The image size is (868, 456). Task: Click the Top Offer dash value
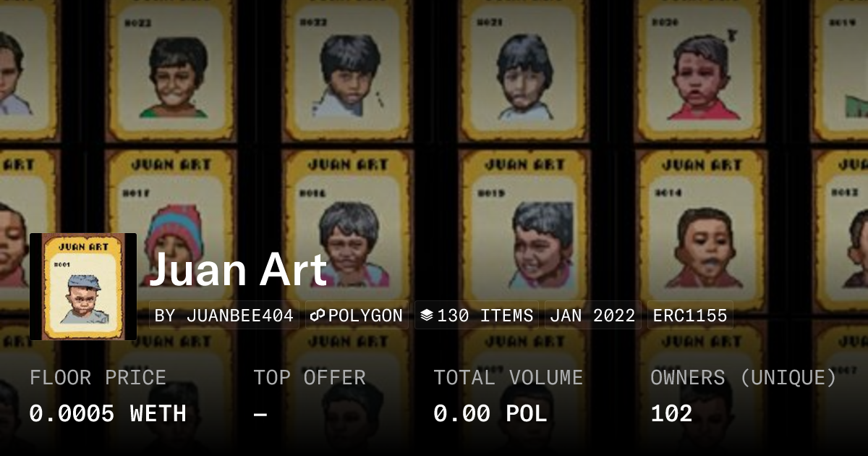(260, 414)
